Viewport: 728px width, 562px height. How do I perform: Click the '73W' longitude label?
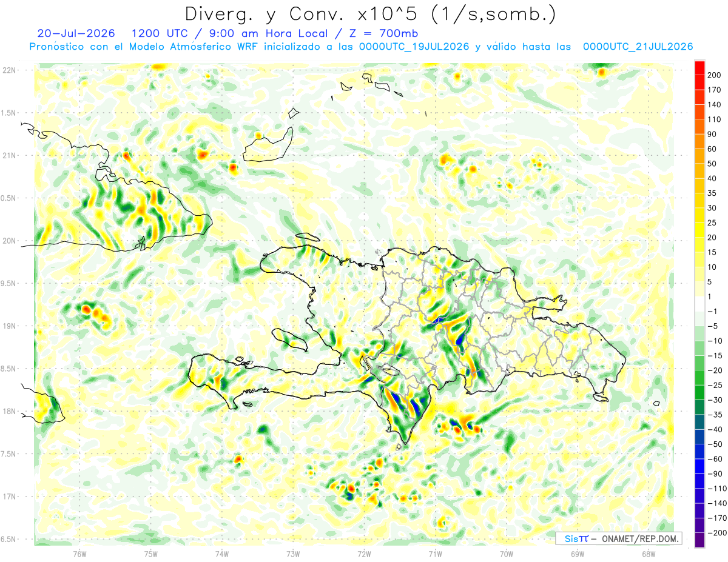(x=293, y=554)
